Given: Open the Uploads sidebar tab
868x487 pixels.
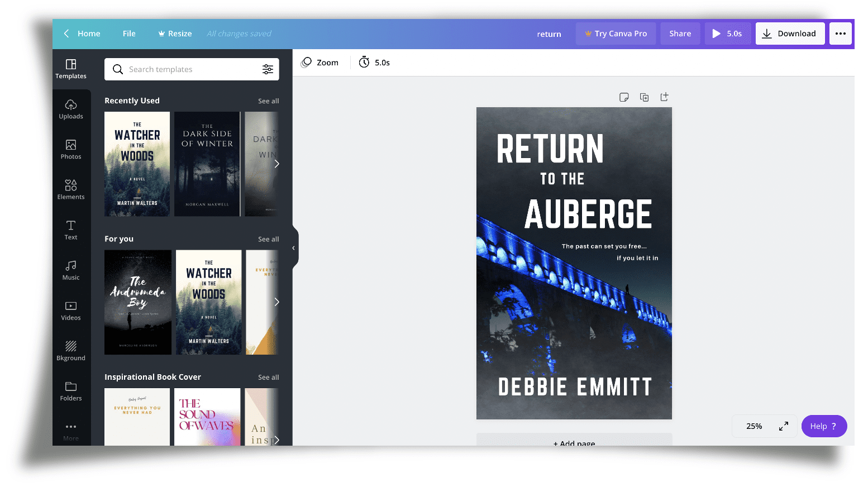Looking at the screenshot, I should click(71, 109).
